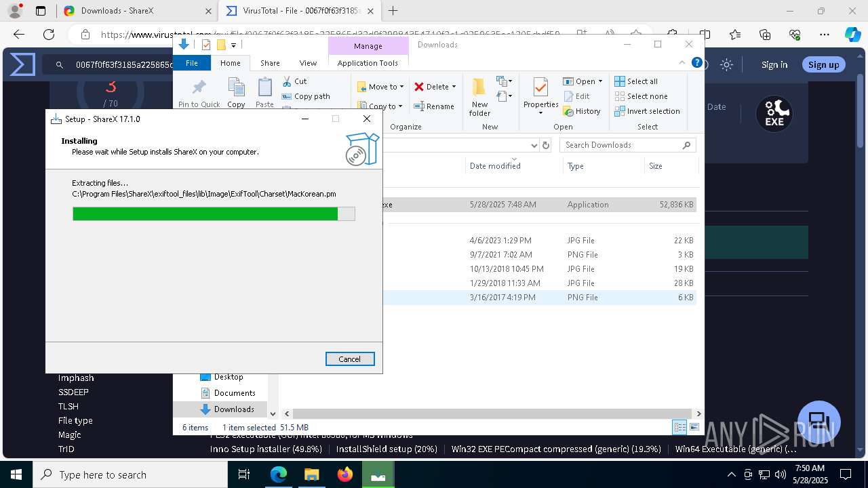Click the Edit button in ribbon
This screenshot has height=488, width=868.
click(576, 96)
